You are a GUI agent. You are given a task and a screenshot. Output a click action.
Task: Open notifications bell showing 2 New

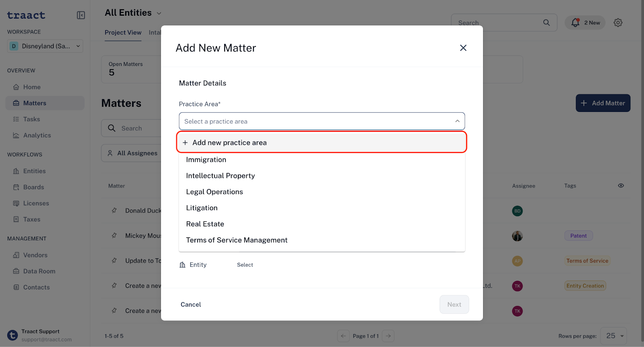click(x=585, y=23)
